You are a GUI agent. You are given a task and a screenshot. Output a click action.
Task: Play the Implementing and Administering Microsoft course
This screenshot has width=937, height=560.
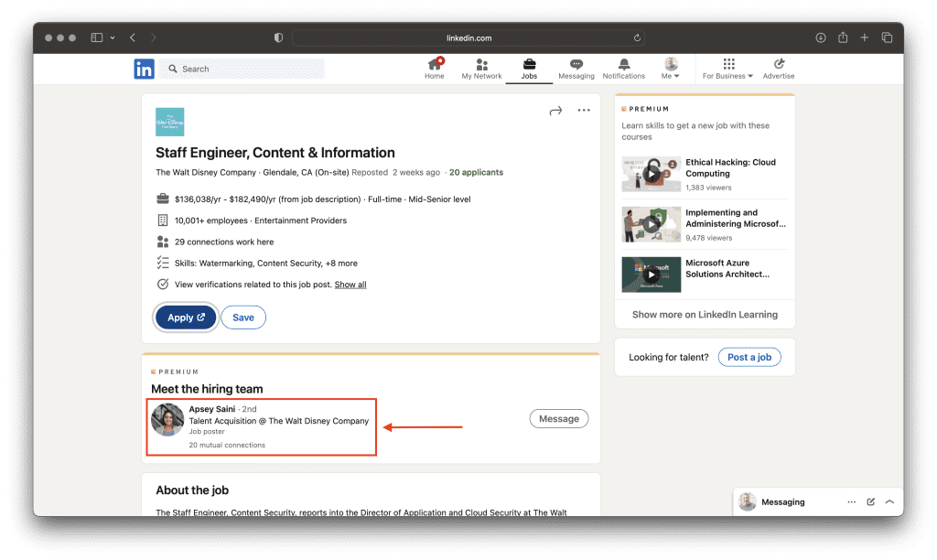[x=651, y=224]
